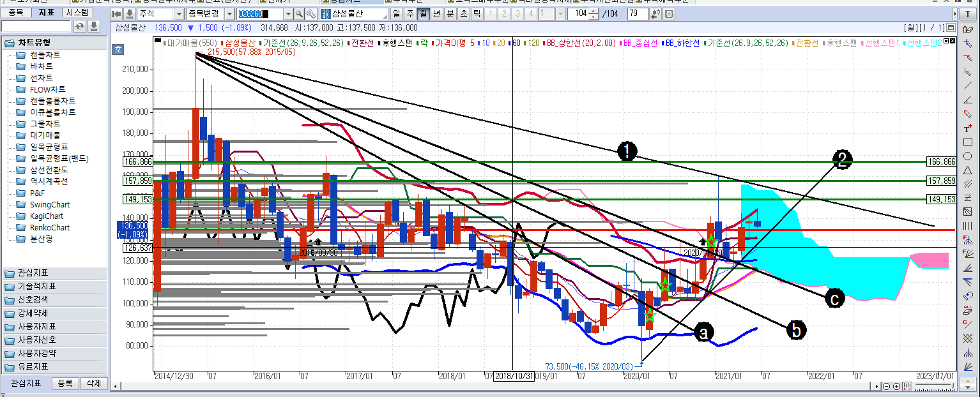Switch chart to minute (분) period
This screenshot has width=980, height=397.
click(x=450, y=14)
